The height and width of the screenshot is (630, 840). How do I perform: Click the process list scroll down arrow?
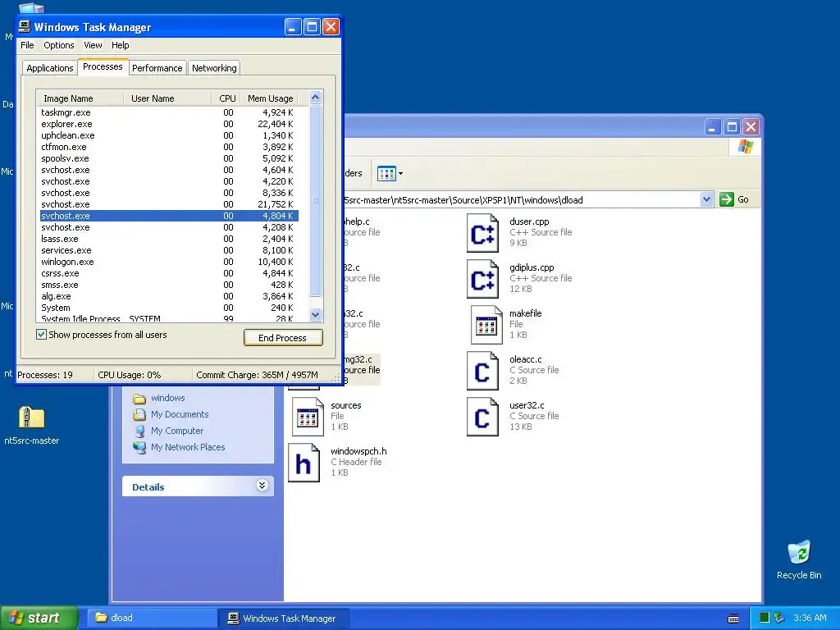tap(316, 315)
